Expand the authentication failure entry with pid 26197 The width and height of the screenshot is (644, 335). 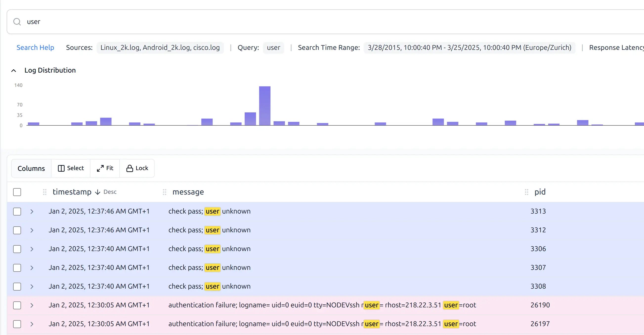click(x=32, y=324)
